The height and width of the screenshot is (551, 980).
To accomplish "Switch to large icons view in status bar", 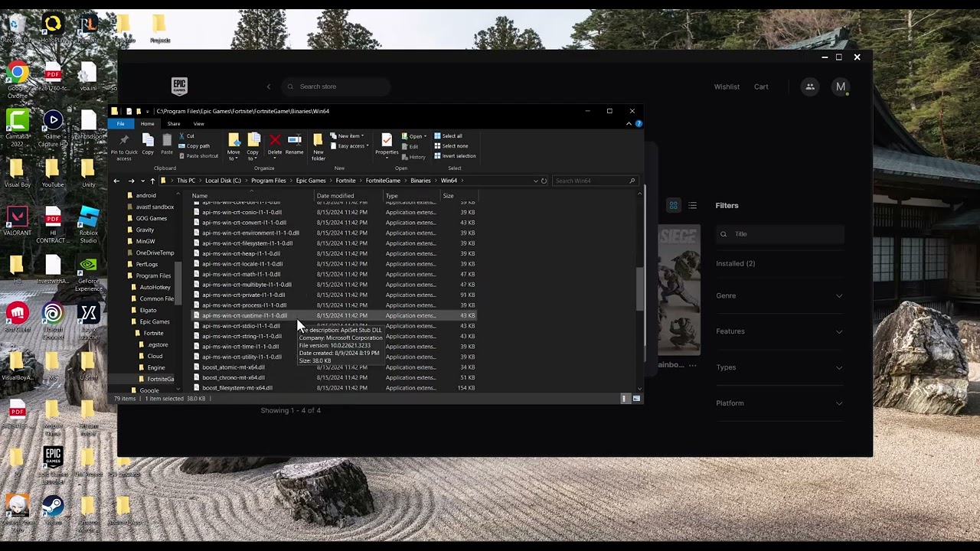I will click(636, 399).
